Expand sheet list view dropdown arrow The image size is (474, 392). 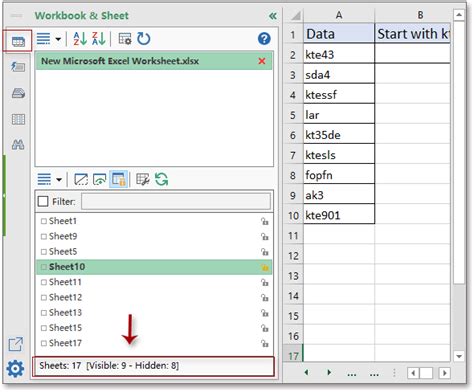[x=59, y=180]
